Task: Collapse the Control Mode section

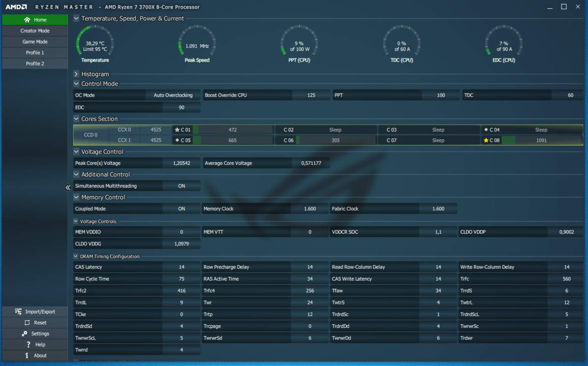Action: tap(76, 84)
